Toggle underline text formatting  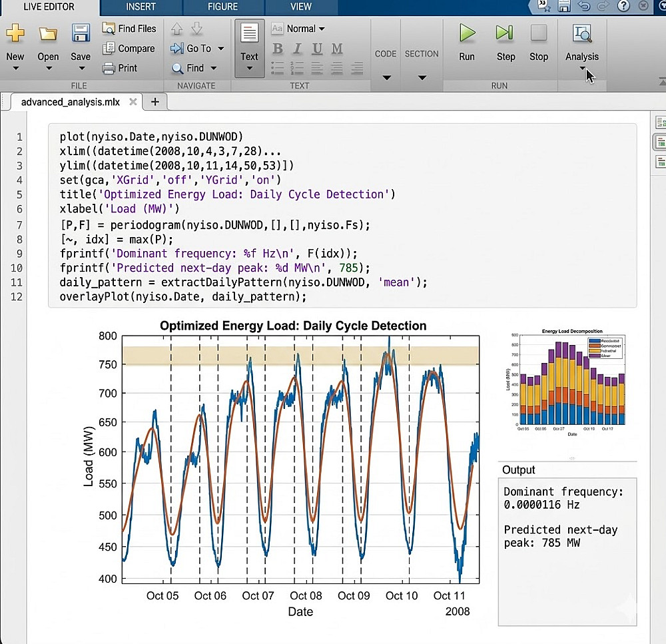pyautogui.click(x=317, y=49)
